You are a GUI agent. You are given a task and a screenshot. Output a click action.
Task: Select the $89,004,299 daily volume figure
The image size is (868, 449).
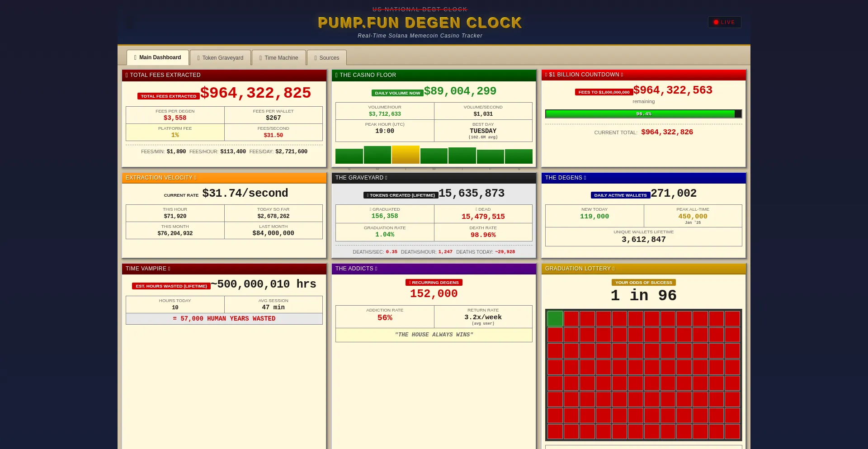pyautogui.click(x=460, y=91)
